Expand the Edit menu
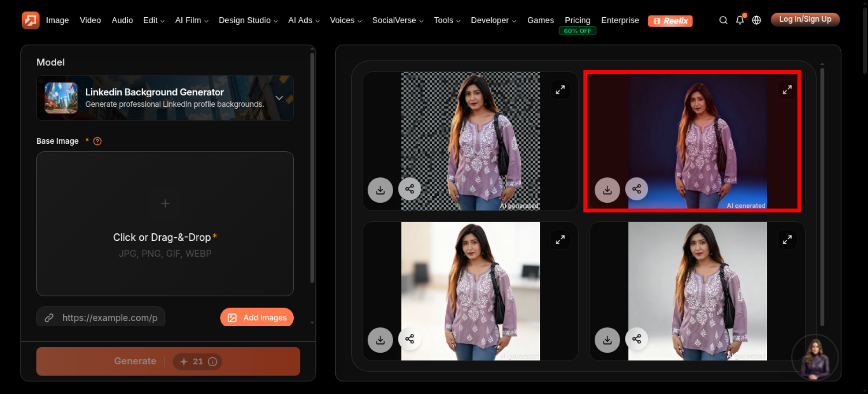Viewport: 868px width, 394px height. (x=154, y=20)
